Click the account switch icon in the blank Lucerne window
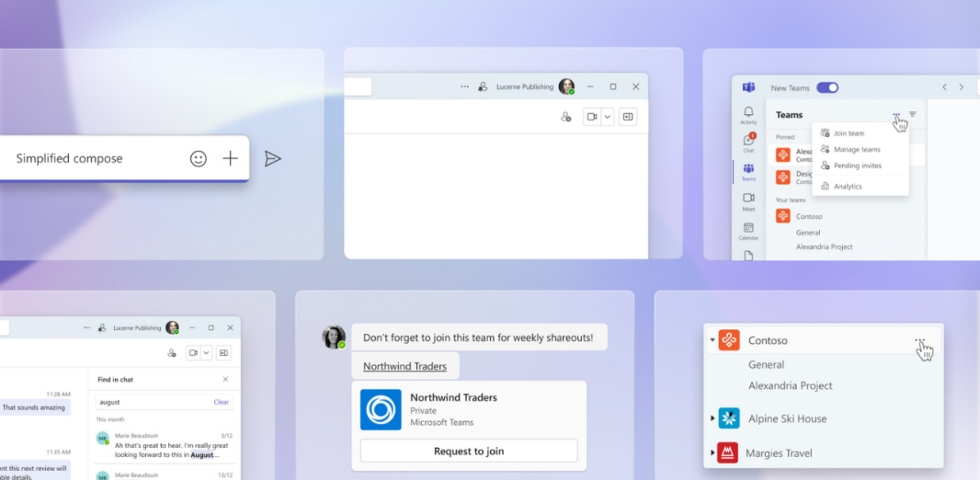The width and height of the screenshot is (980, 480). (484, 86)
